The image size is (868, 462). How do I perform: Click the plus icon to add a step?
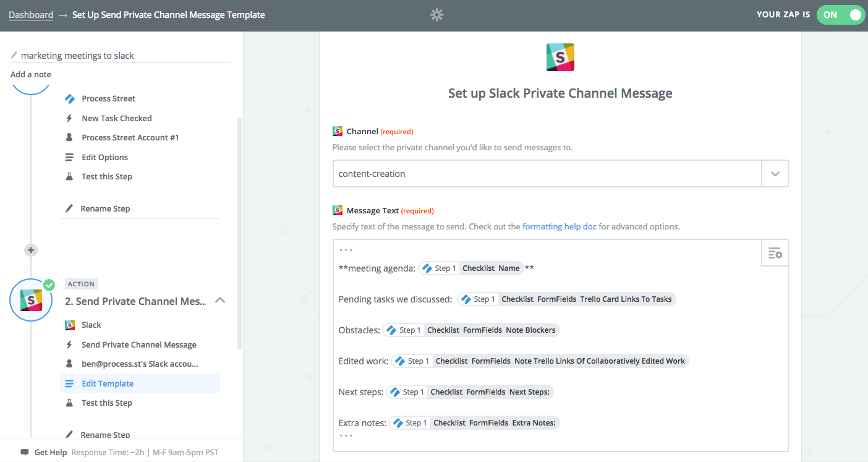click(x=31, y=250)
